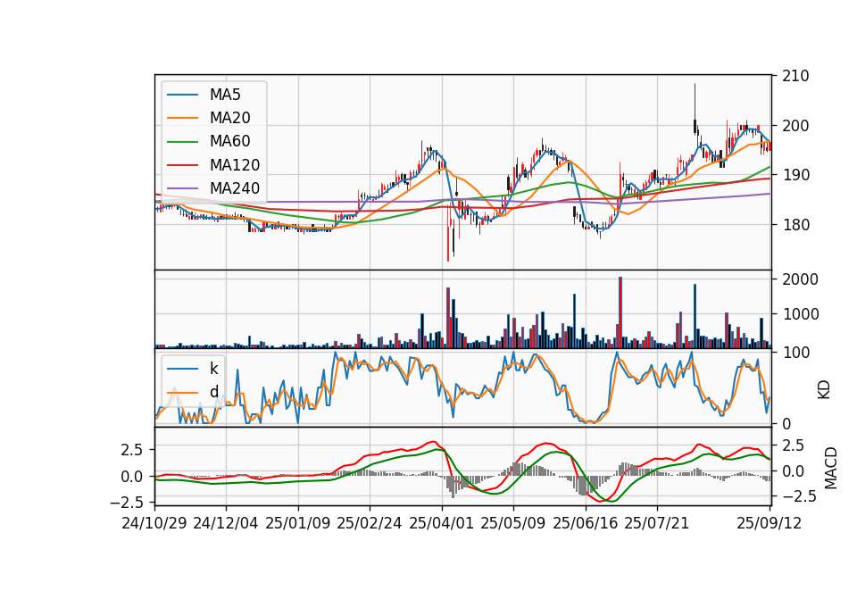
Task: Click the blue MA5 legend line sample
Action: point(182,95)
